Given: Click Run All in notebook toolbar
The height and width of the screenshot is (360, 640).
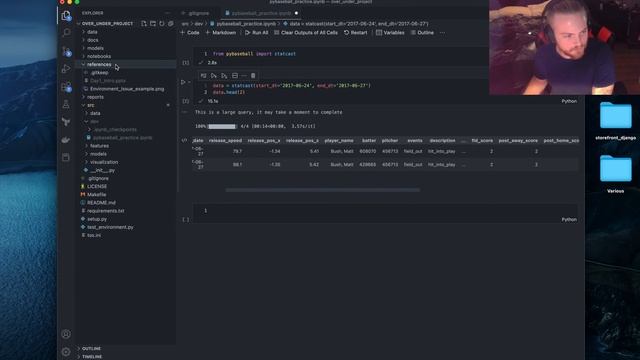Looking at the screenshot, I should [257, 33].
